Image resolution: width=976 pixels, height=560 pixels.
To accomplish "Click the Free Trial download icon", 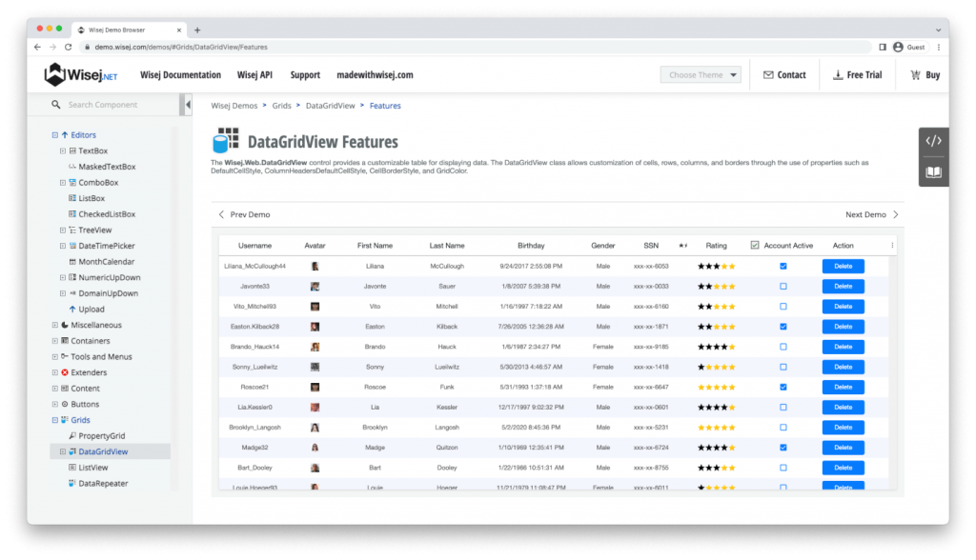I will click(x=838, y=74).
